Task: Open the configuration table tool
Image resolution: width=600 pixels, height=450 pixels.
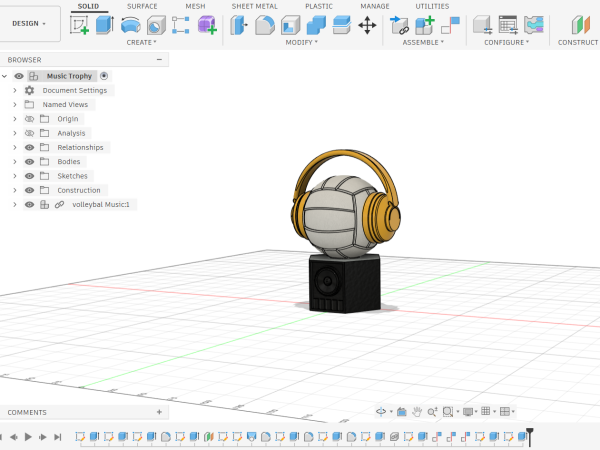Action: [508, 25]
